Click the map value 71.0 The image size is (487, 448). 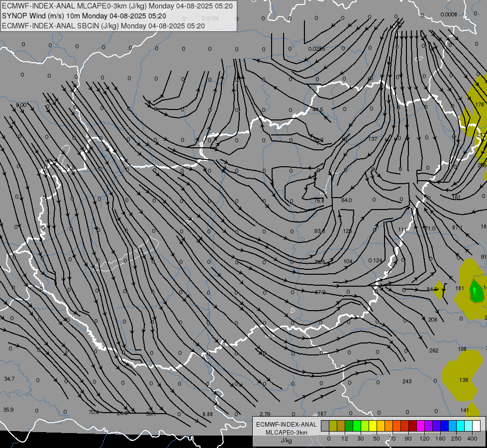pos(430,228)
